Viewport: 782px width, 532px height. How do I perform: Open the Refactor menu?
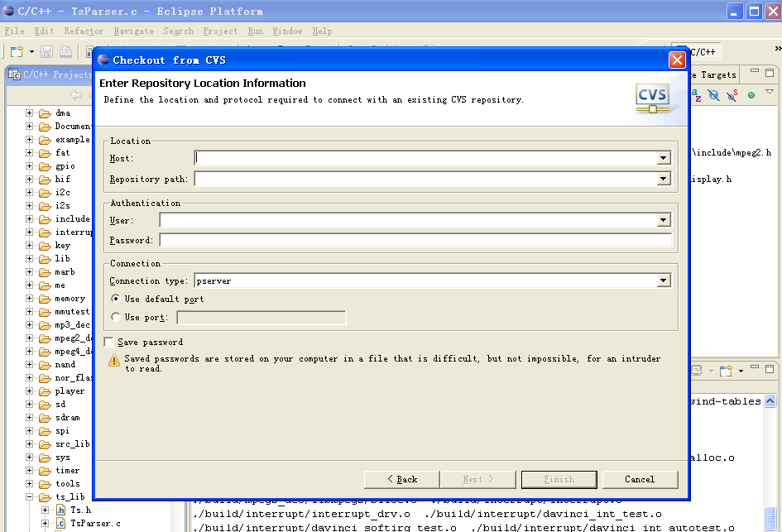click(x=84, y=31)
